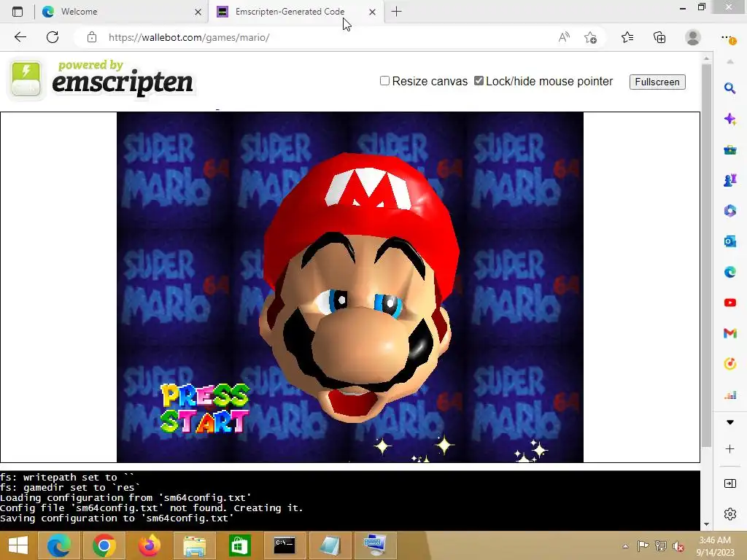Viewport: 747px width, 560px height.
Task: Open the Windows Start button
Action: [x=18, y=545]
